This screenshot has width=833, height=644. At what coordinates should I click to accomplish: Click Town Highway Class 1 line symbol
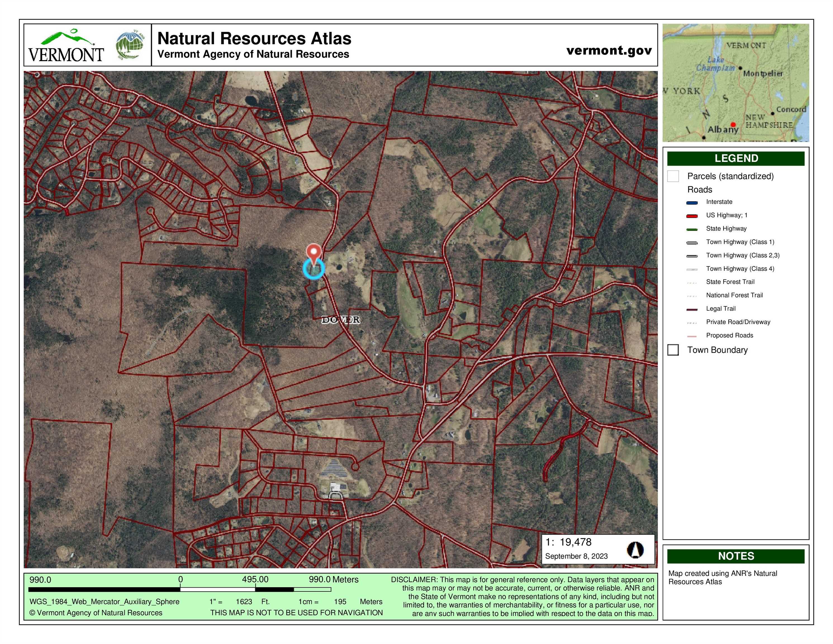coord(692,243)
